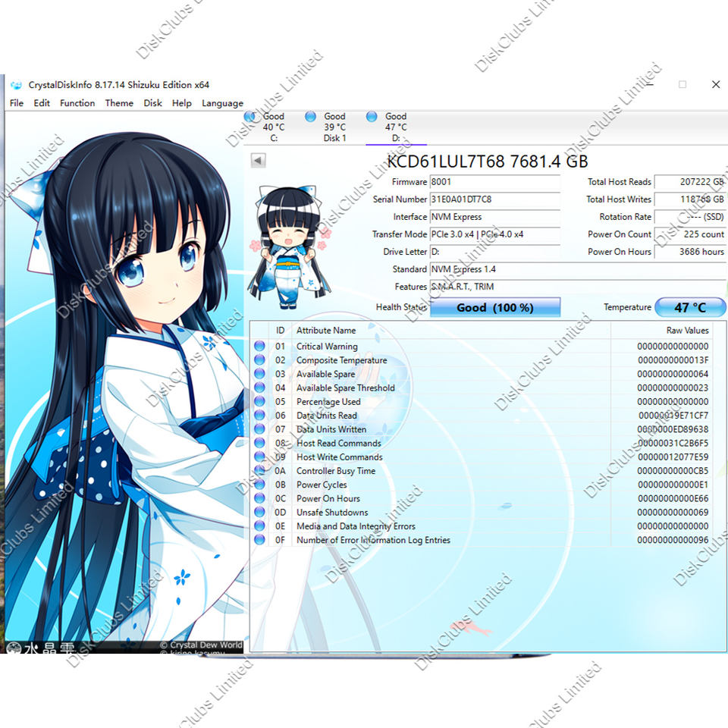Click status orb for Percentage Used row
Screen dimensions: 728x728
[259, 401]
